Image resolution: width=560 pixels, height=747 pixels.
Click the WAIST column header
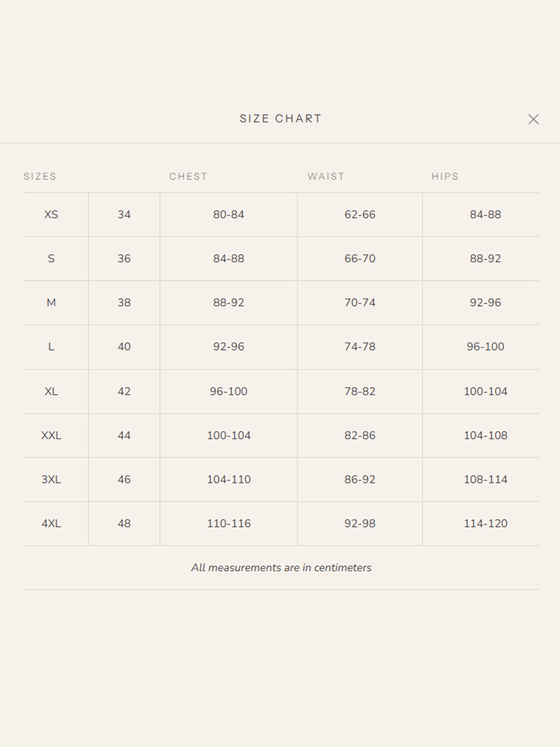[x=326, y=176]
